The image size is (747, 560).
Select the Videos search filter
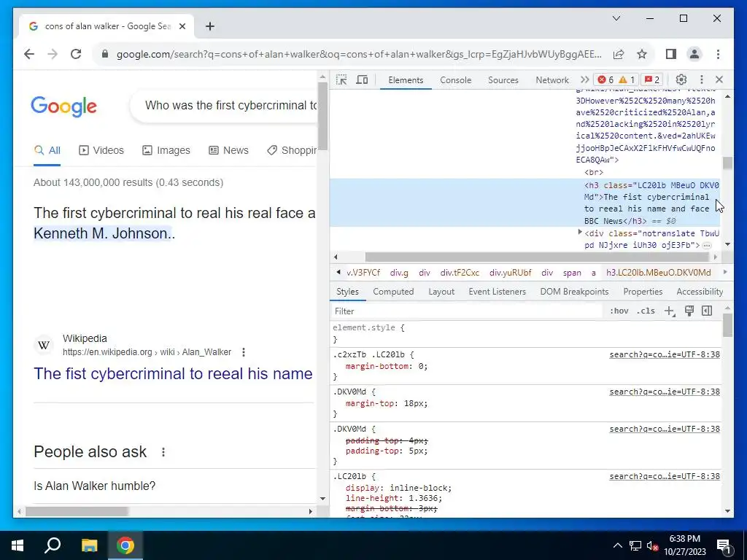click(101, 150)
